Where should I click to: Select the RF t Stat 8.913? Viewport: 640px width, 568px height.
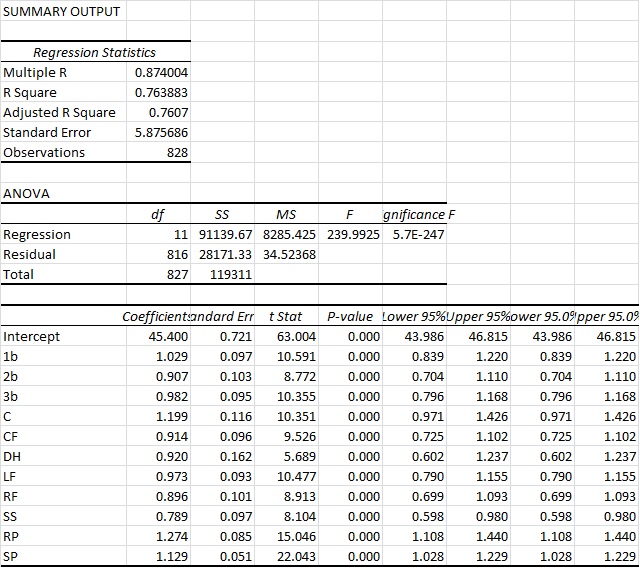300,497
